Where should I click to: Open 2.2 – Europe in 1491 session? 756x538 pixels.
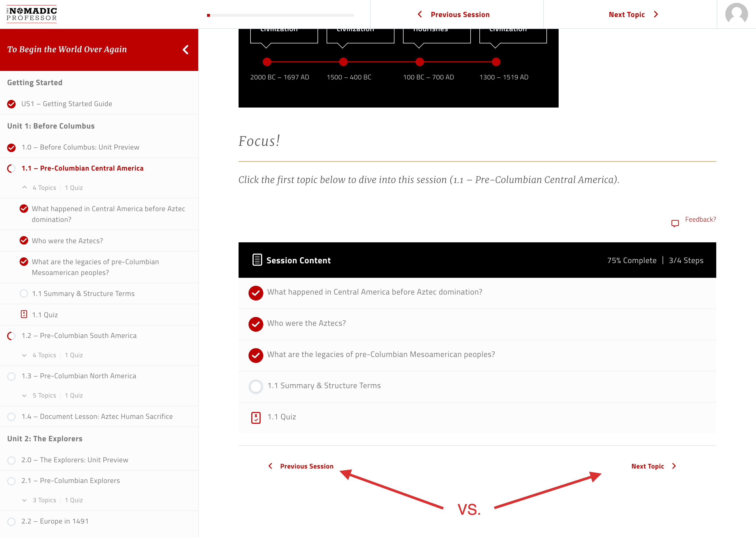click(x=55, y=521)
